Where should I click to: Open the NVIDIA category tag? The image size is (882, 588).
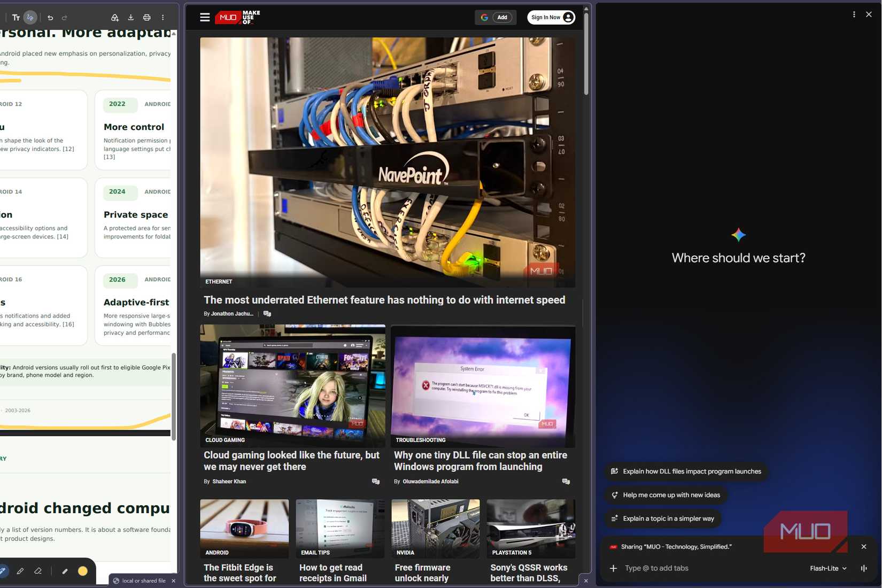tap(405, 553)
